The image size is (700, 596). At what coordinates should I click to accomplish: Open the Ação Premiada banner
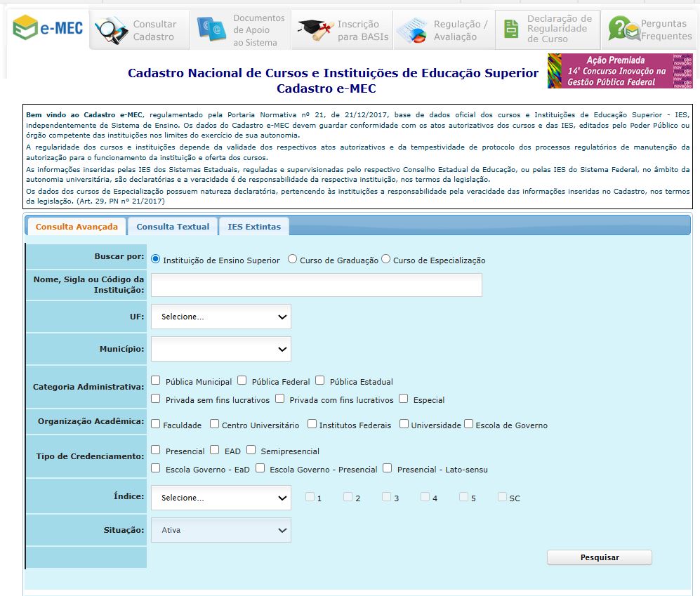(620, 71)
